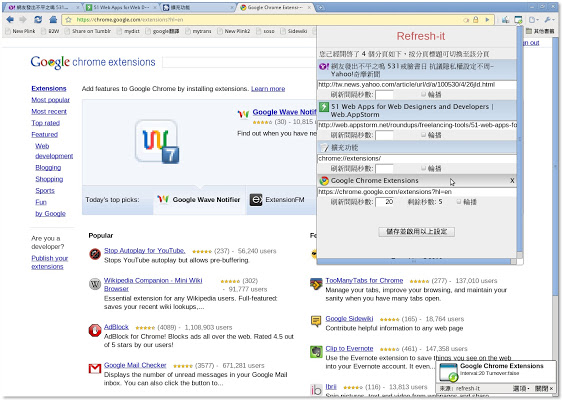Switch to the 擴充功能 tab
This screenshot has width=562, height=400.
tap(198, 7)
